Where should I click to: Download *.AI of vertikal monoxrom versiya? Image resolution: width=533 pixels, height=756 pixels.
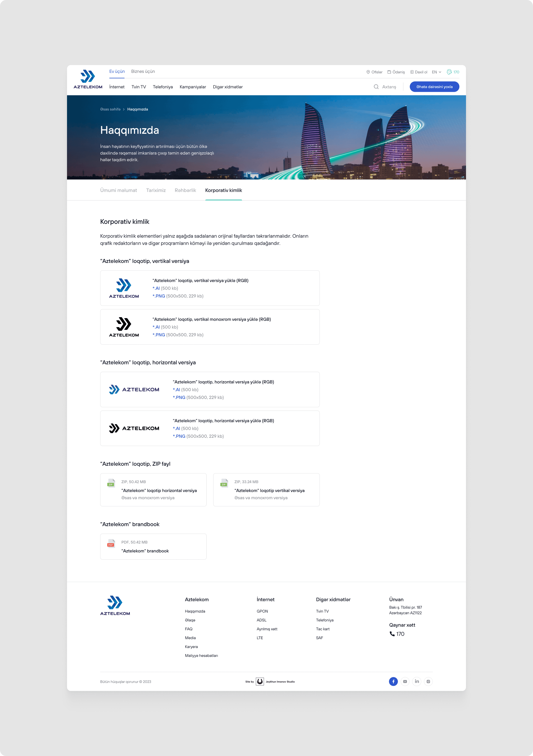pyautogui.click(x=156, y=327)
